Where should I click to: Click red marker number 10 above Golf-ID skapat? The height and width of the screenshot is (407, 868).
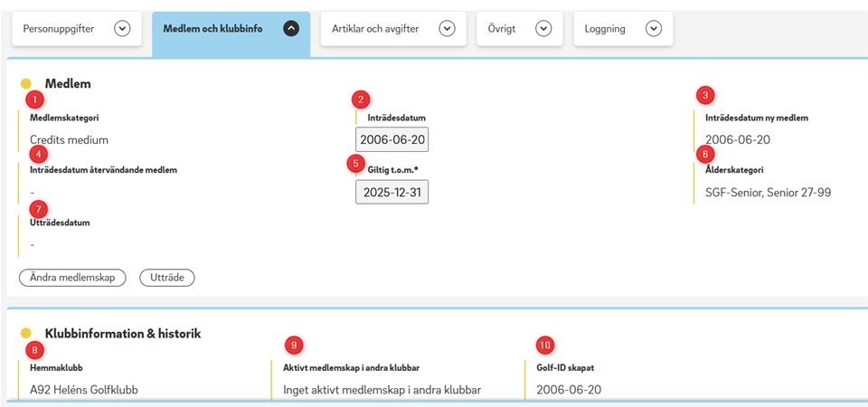pyautogui.click(x=544, y=345)
